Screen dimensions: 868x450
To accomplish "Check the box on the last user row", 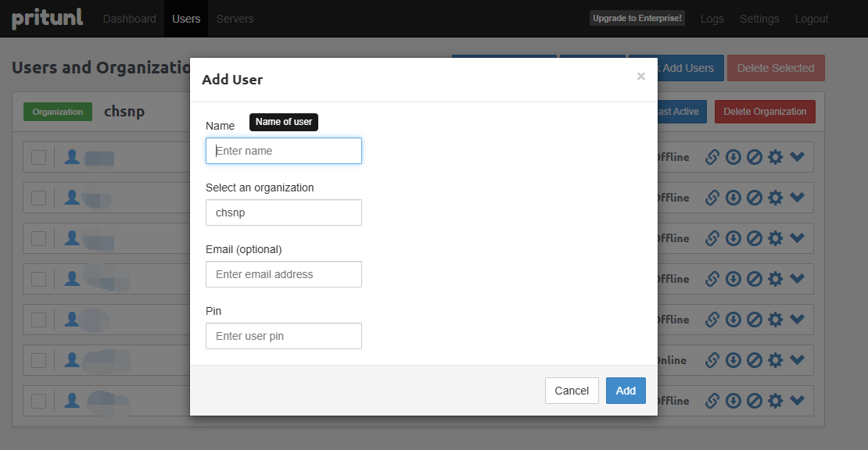I will pos(38,401).
